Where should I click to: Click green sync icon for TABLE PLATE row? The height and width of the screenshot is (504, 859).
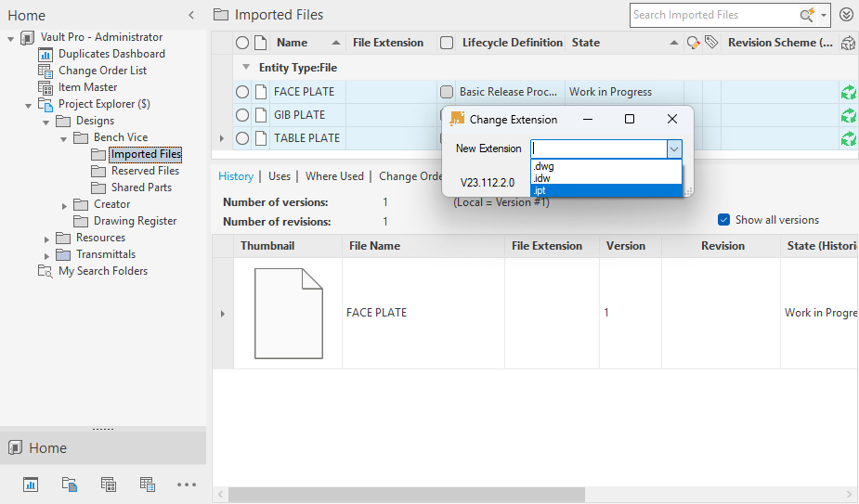(x=849, y=138)
